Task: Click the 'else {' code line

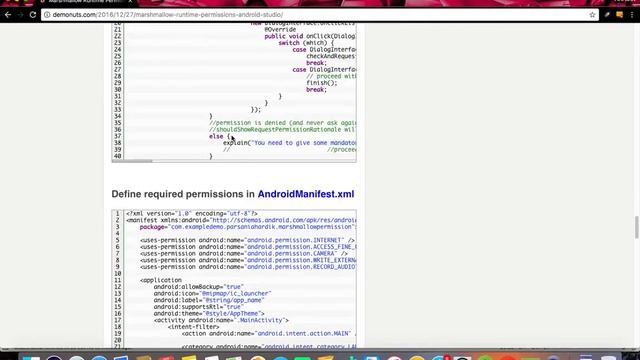Action: click(x=220, y=136)
